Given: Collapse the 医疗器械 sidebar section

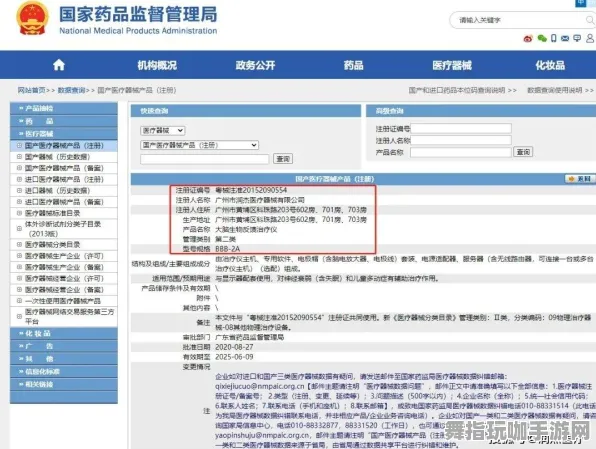Looking at the screenshot, I should 63,134.
